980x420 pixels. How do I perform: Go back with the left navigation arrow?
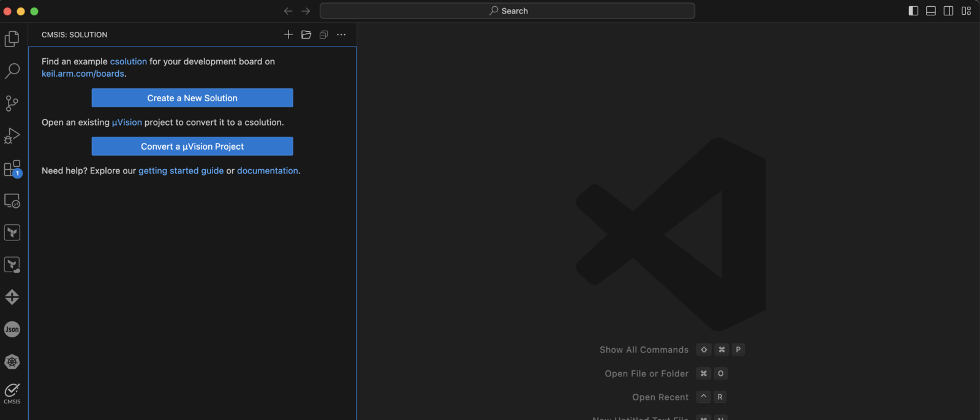(288, 11)
